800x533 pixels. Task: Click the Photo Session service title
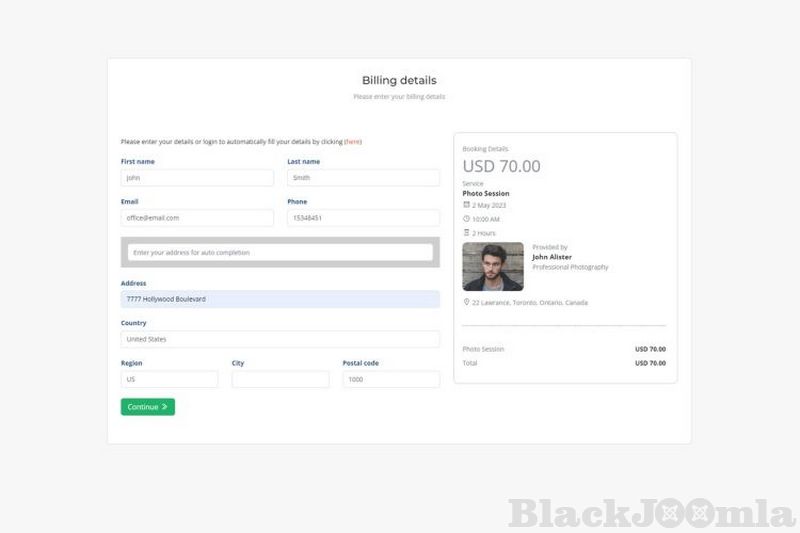[486, 193]
